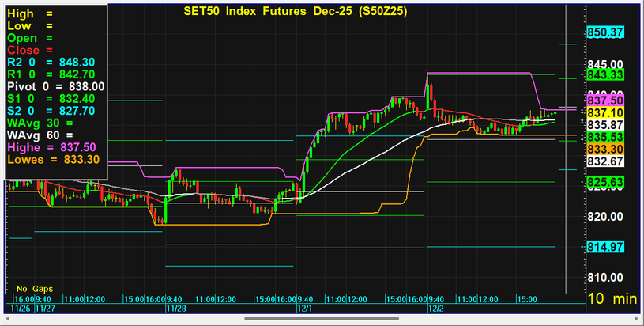Select the Pivot 0 legend entry
The image size is (644, 326).
55,85
